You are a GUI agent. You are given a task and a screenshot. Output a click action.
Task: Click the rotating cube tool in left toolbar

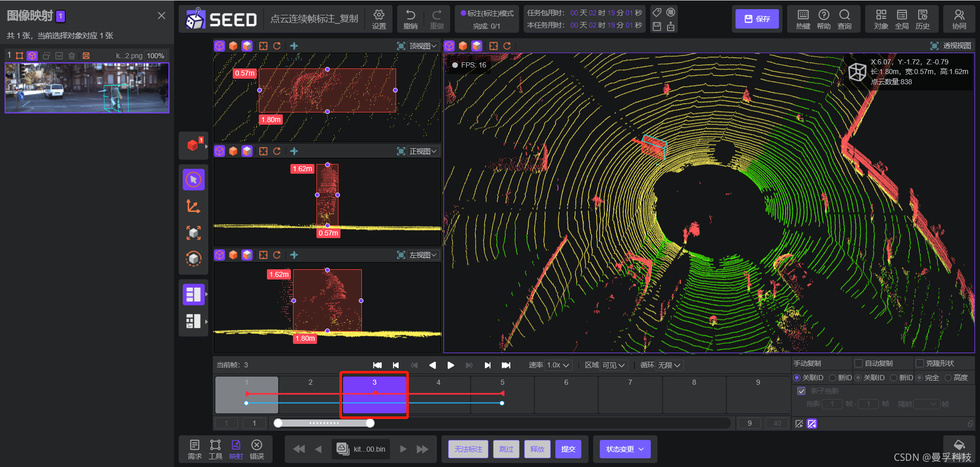[193, 259]
